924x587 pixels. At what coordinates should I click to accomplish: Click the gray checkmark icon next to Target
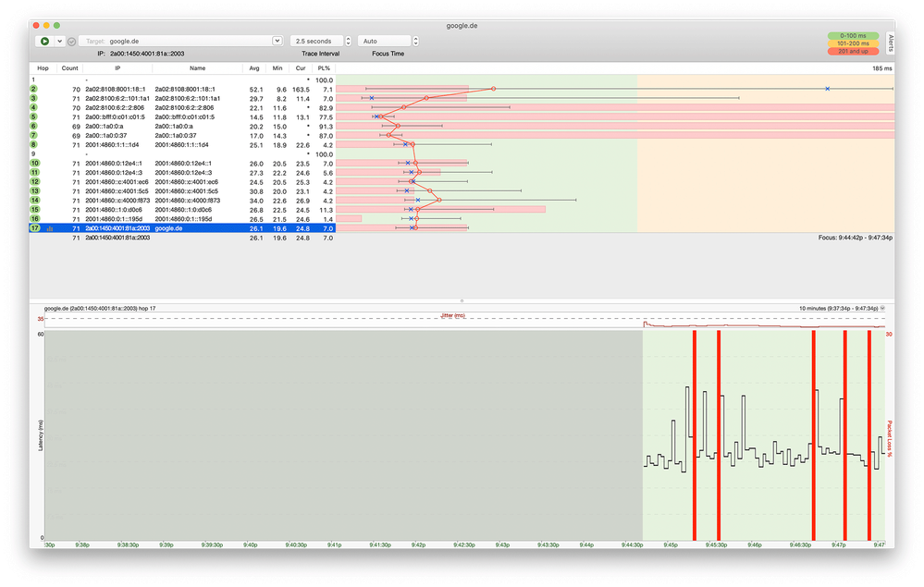[71, 41]
